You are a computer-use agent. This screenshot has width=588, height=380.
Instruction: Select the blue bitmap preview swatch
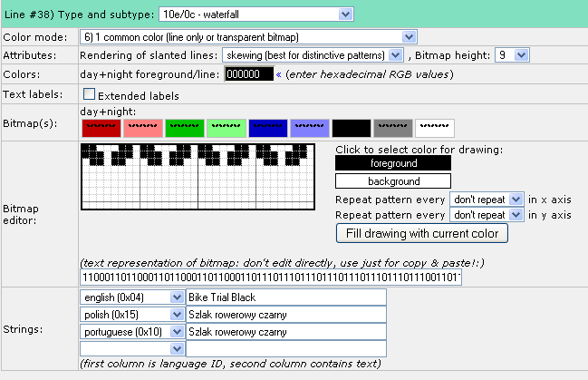(x=268, y=128)
